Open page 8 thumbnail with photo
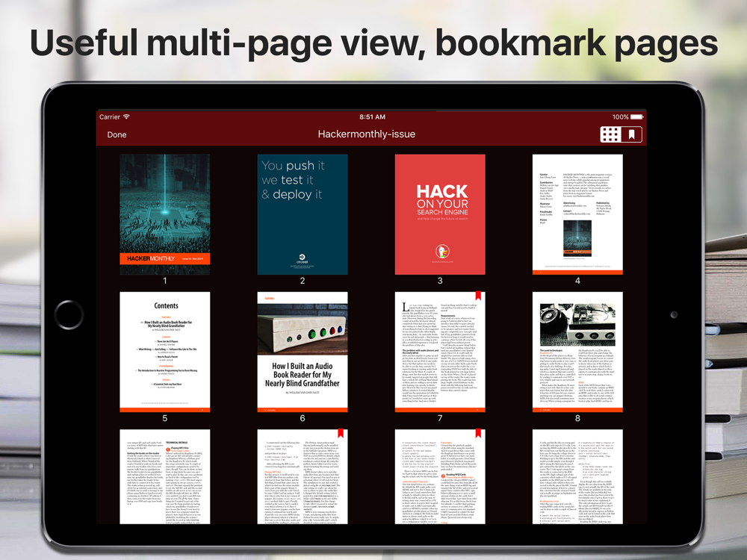 tap(577, 352)
